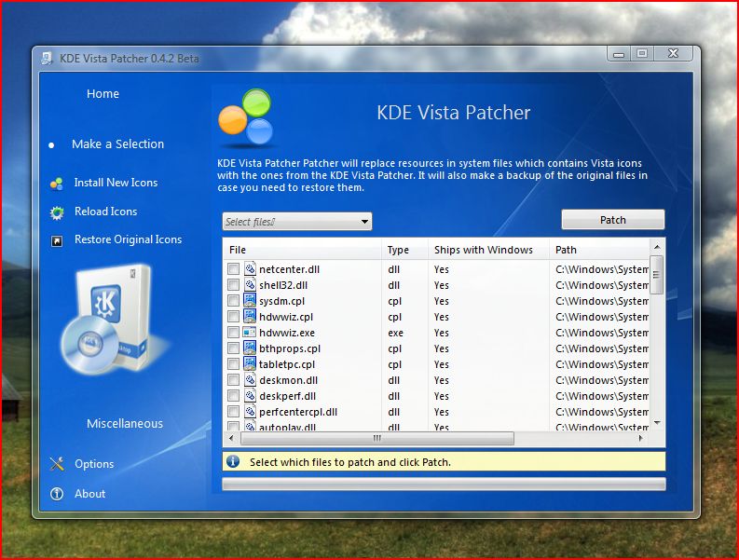
Task: Tick the sysdm.cpl checkbox
Action: point(233,301)
